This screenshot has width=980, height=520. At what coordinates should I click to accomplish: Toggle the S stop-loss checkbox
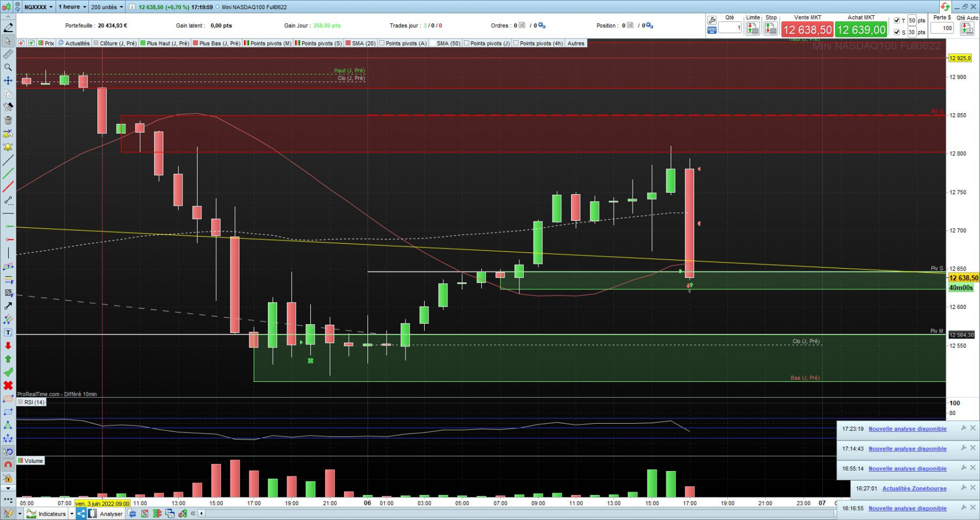[897, 32]
